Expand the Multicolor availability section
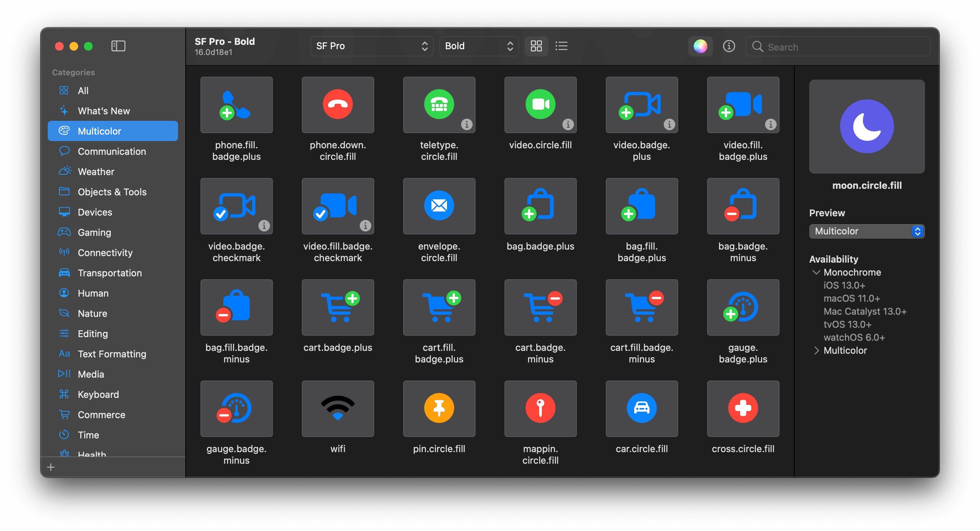The image size is (980, 531). click(x=816, y=351)
